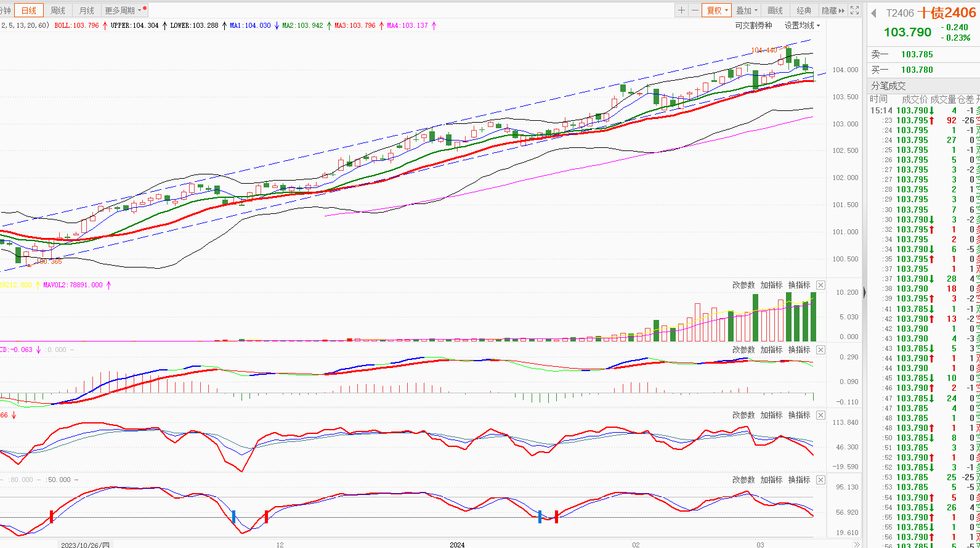Close the MACD indicator panel

(x=820, y=350)
